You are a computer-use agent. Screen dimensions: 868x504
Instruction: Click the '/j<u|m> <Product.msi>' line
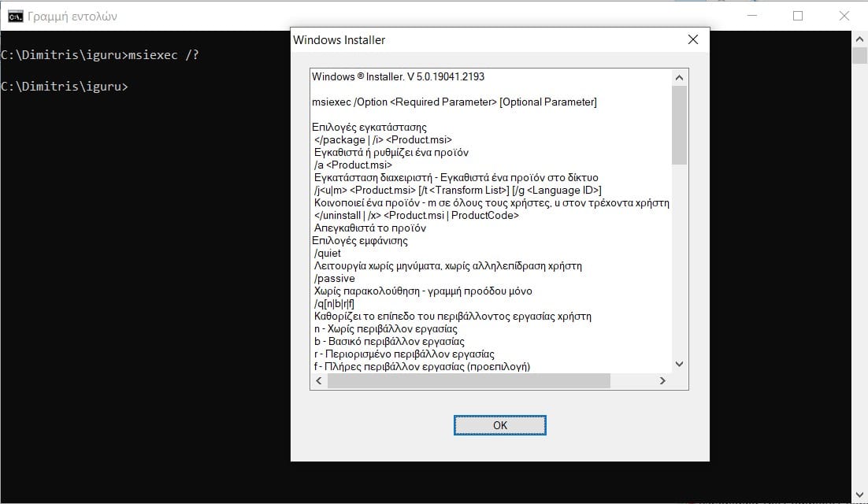coord(458,191)
